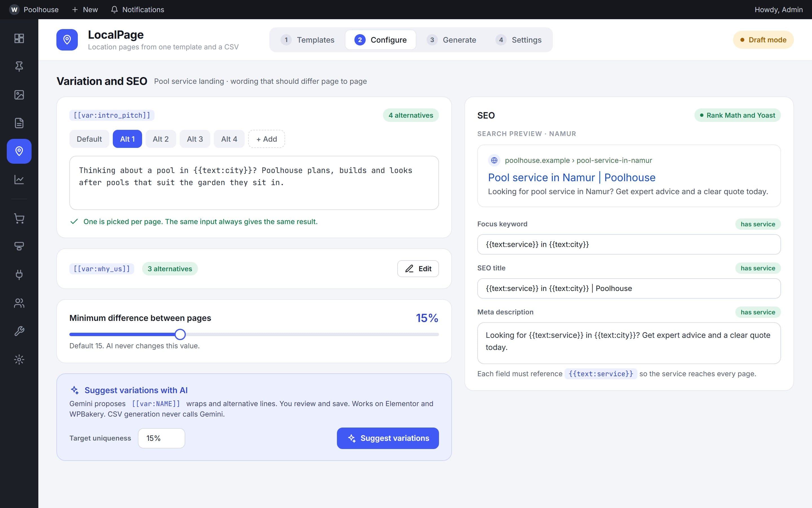This screenshot has width=812, height=508.
Task: Open the Settings gear sidebar icon
Action: pos(19,360)
